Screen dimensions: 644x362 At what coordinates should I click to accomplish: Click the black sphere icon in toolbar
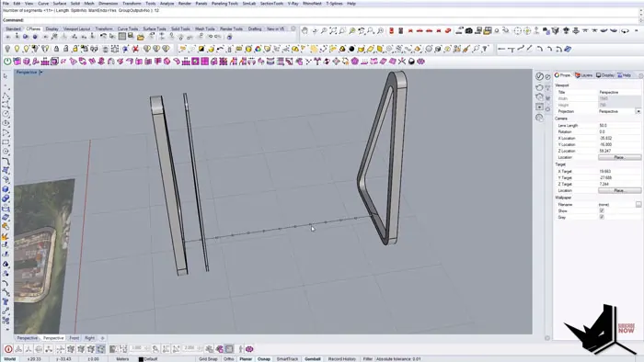click(x=351, y=50)
